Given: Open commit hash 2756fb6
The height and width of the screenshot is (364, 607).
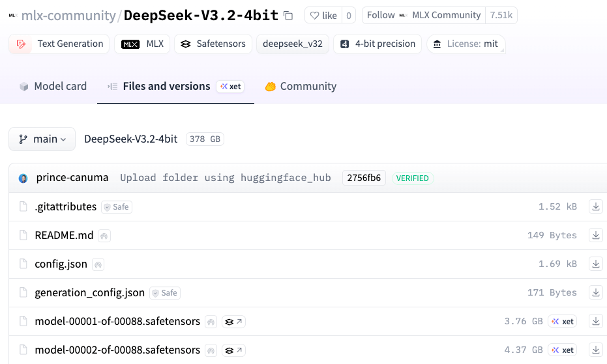Looking at the screenshot, I should point(364,178).
